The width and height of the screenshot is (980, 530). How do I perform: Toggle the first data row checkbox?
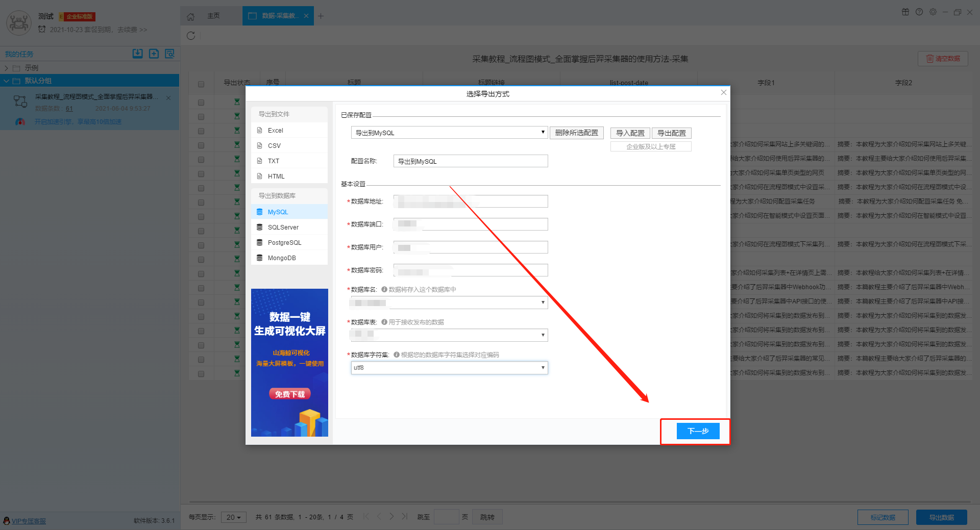201,103
